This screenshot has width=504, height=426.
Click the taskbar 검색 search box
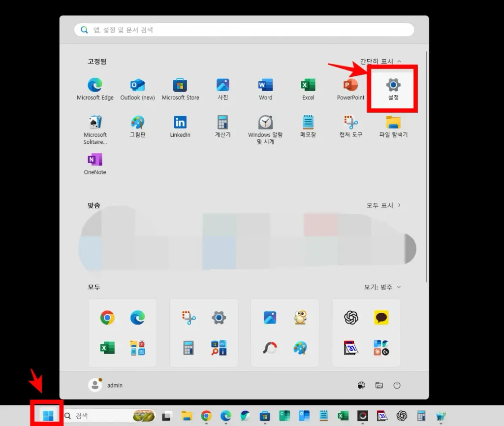[109, 416]
